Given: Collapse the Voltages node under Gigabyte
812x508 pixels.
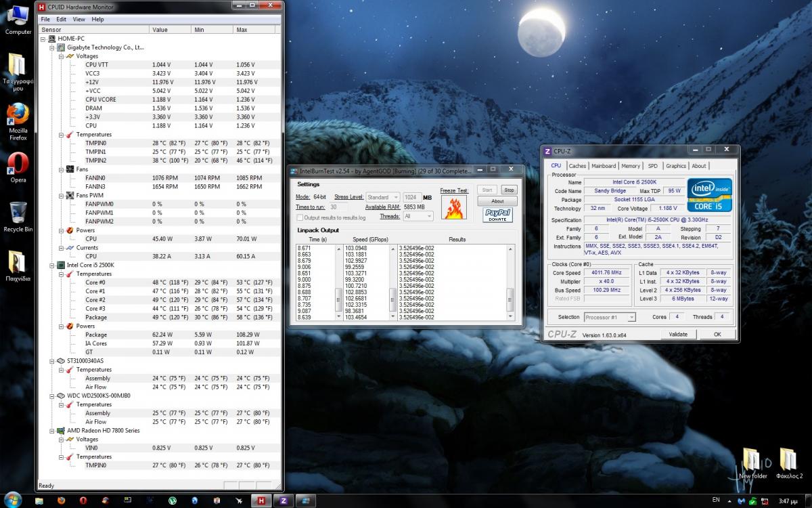Looking at the screenshot, I should pos(61,56).
